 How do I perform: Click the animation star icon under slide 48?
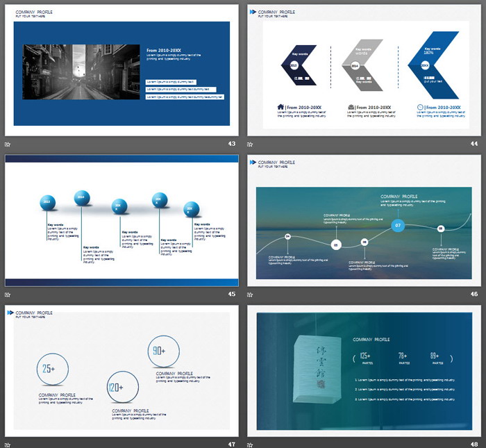coord(251,444)
